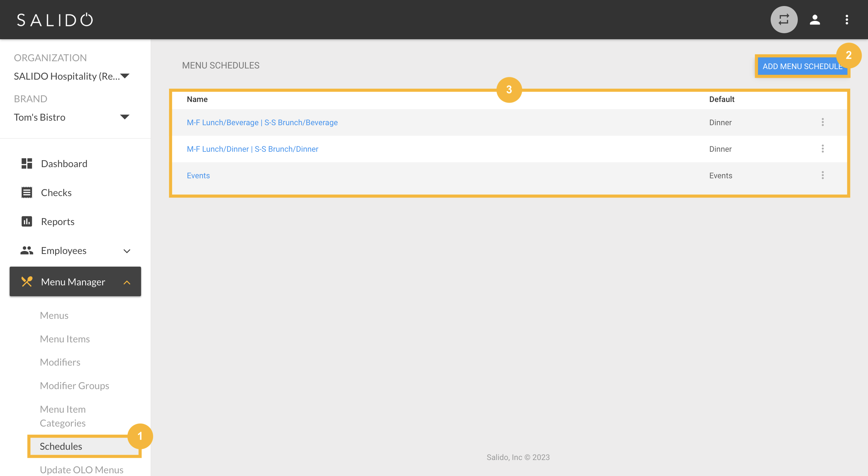Open options for M-F Lunch/Beverage schedule row
868x476 pixels.
(x=822, y=122)
